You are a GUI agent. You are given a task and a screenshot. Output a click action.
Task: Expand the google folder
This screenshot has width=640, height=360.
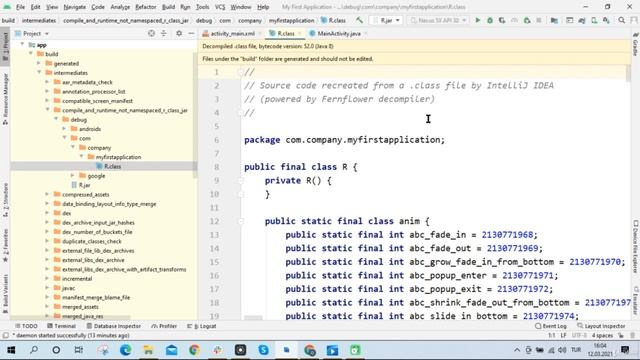coord(73,176)
